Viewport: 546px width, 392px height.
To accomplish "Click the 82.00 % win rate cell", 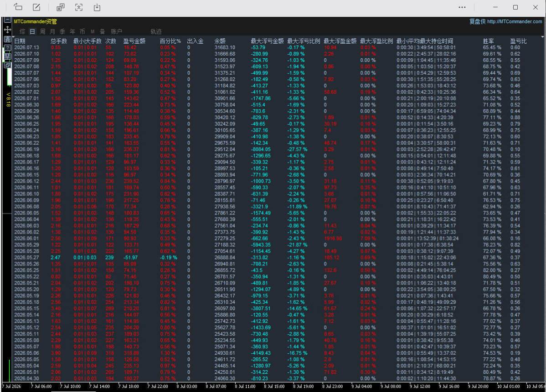I will click(x=492, y=270).
